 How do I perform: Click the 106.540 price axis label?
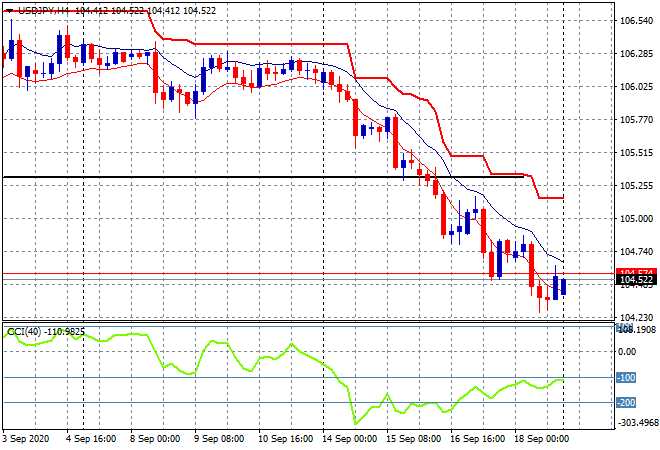[636, 21]
